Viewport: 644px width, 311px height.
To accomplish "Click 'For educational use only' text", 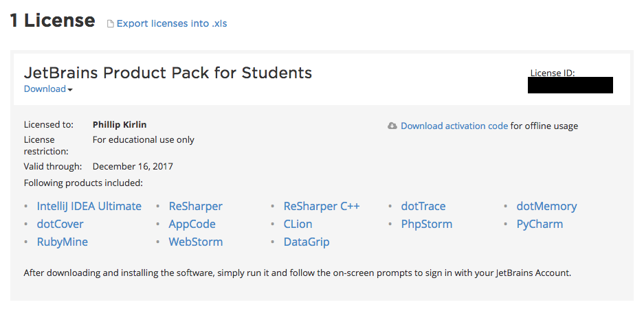I will pyautogui.click(x=144, y=140).
